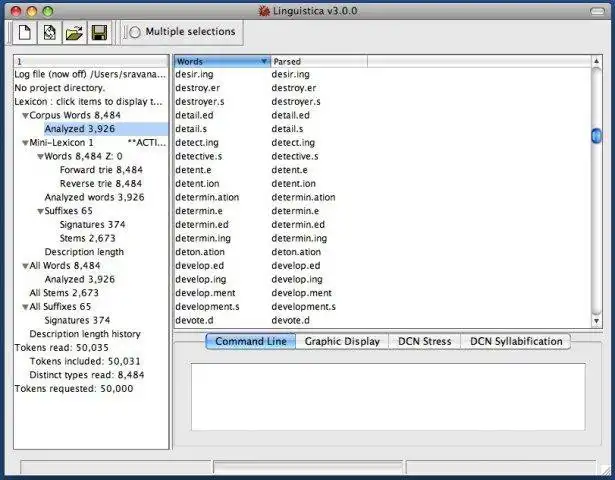
Task: Select detail.ed in the Words column
Action: point(194,115)
